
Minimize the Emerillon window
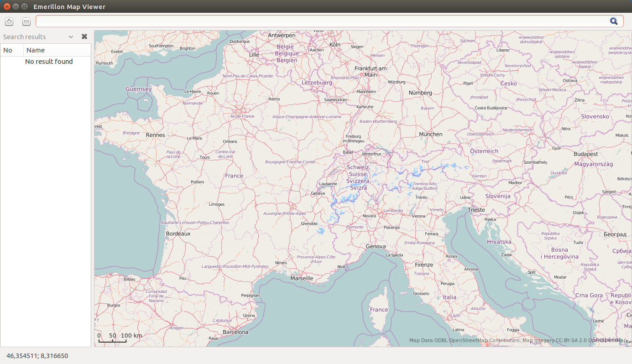pos(16,6)
